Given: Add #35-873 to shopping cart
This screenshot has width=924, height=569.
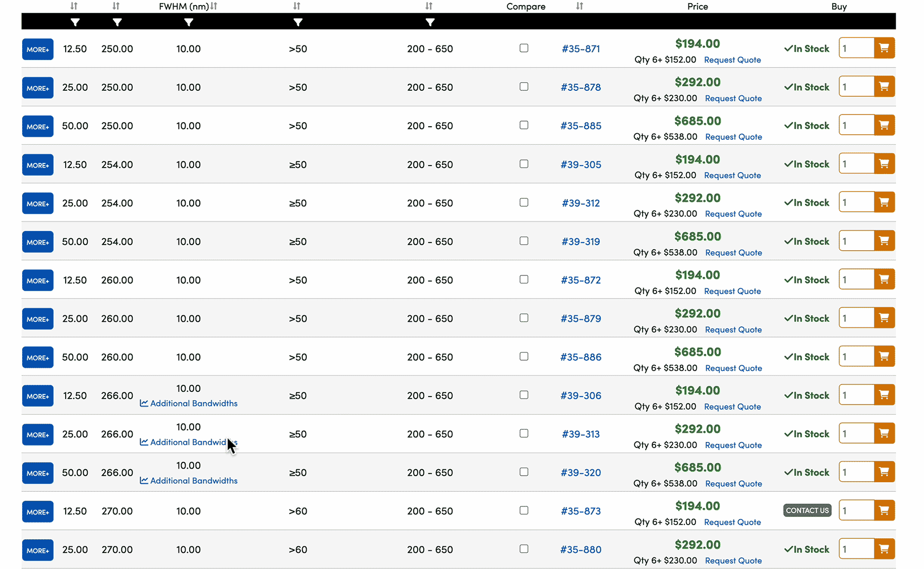Looking at the screenshot, I should [x=884, y=510].
